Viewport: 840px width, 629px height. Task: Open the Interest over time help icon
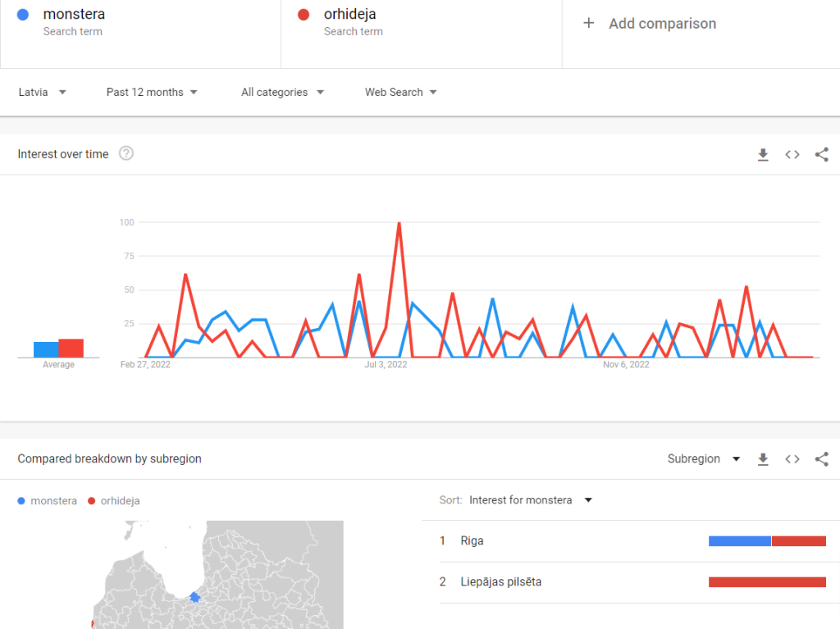click(x=126, y=153)
